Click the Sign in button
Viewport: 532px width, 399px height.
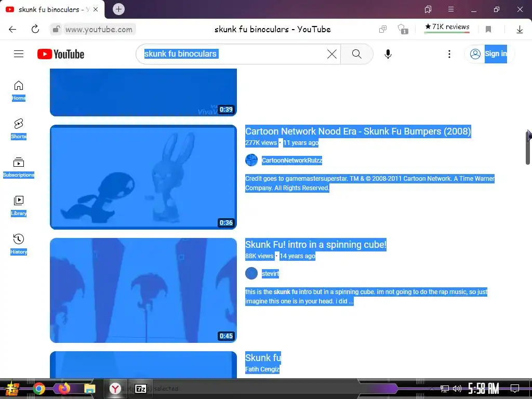click(489, 54)
